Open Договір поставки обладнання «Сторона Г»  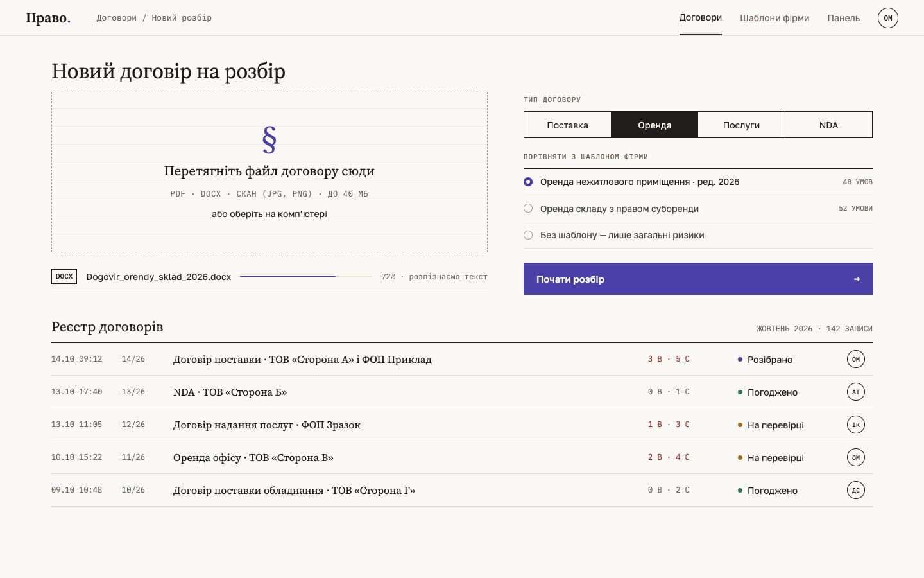[294, 490]
